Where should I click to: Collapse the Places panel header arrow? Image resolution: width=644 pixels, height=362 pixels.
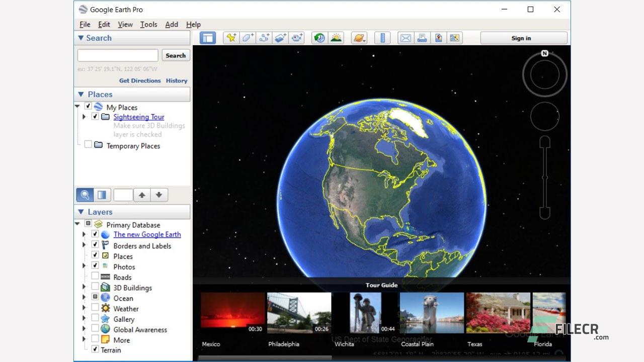pos(80,94)
